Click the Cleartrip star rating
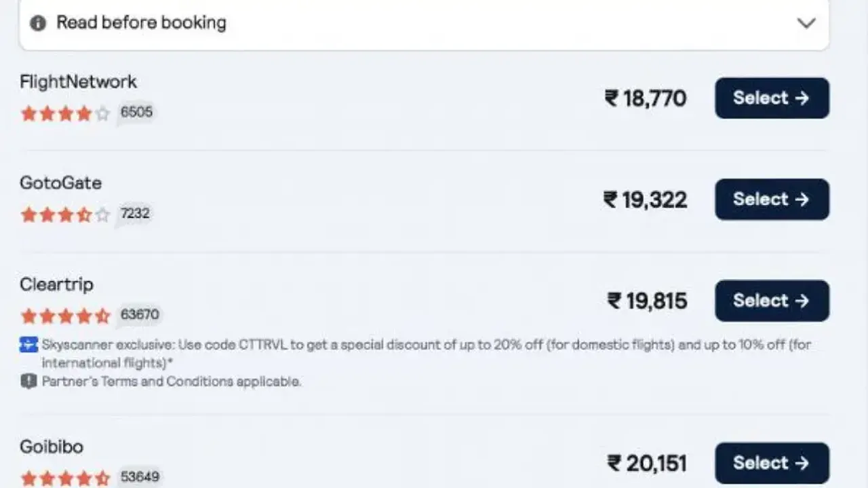Viewport: 868px width, 488px height. click(65, 316)
